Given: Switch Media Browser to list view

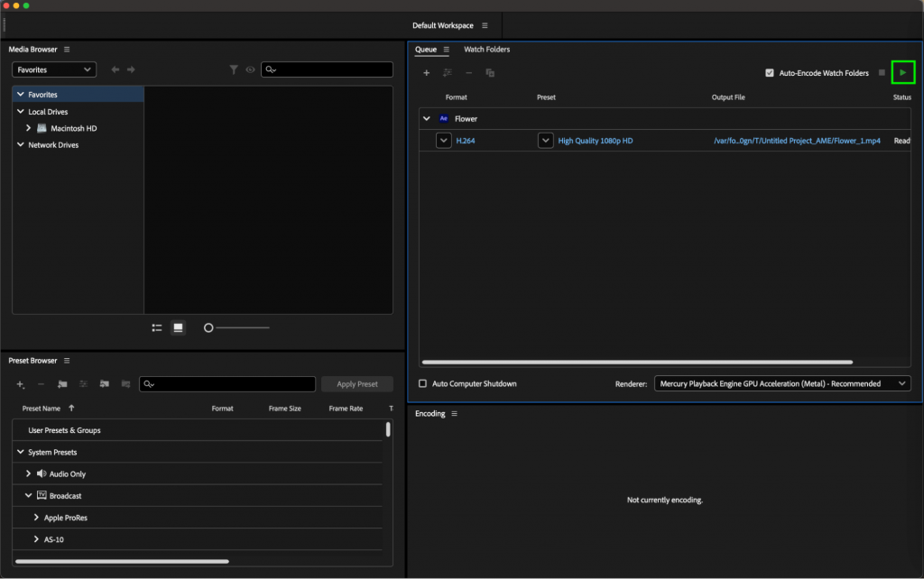Looking at the screenshot, I should pos(156,327).
